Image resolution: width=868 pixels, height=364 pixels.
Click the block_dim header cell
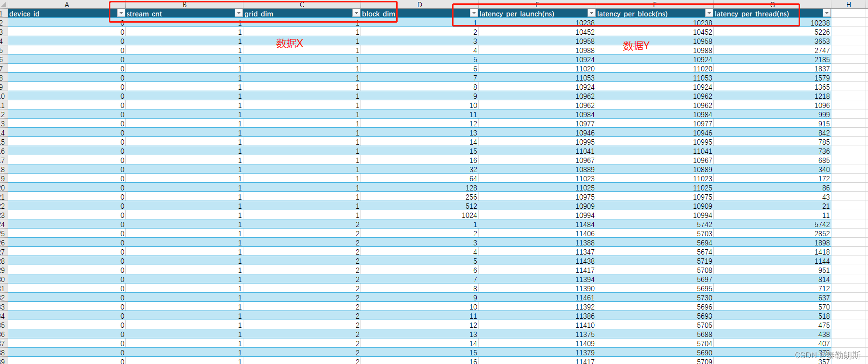coord(419,13)
